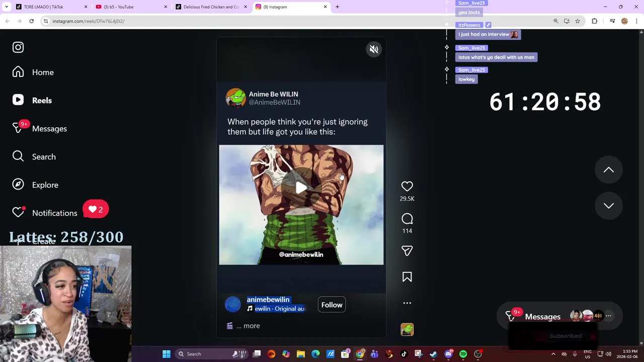Open the Original audio link
644x362 pixels.
click(276, 309)
